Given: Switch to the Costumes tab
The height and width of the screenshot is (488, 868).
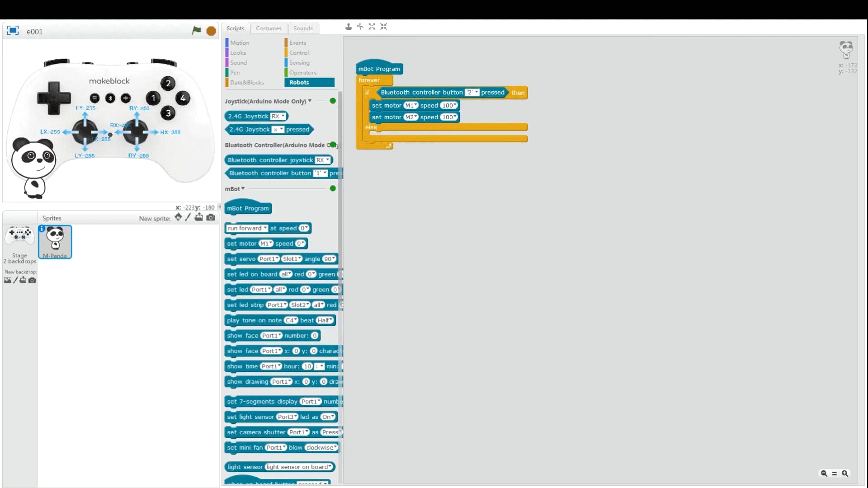Looking at the screenshot, I should pos(269,28).
